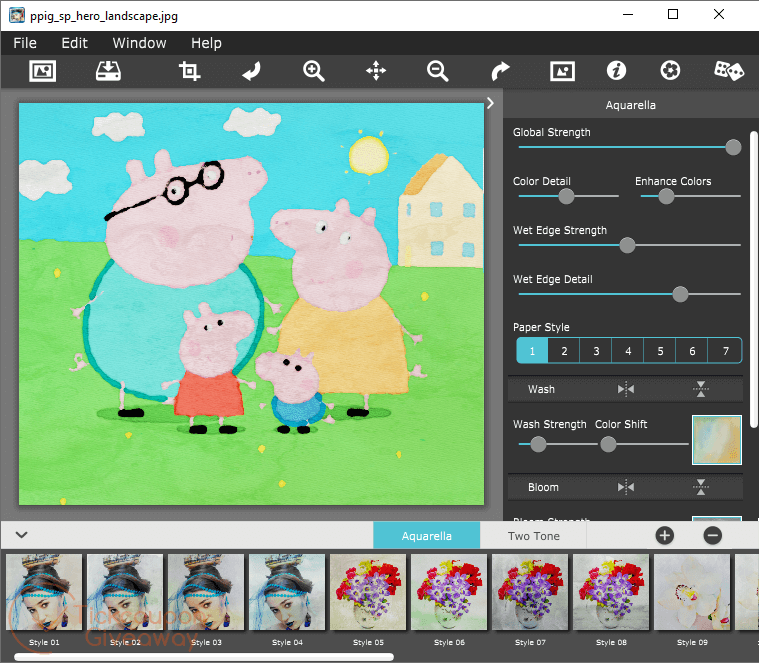Click the Wet Edge Detail slider handle
The height and width of the screenshot is (663, 759).
pos(680,294)
